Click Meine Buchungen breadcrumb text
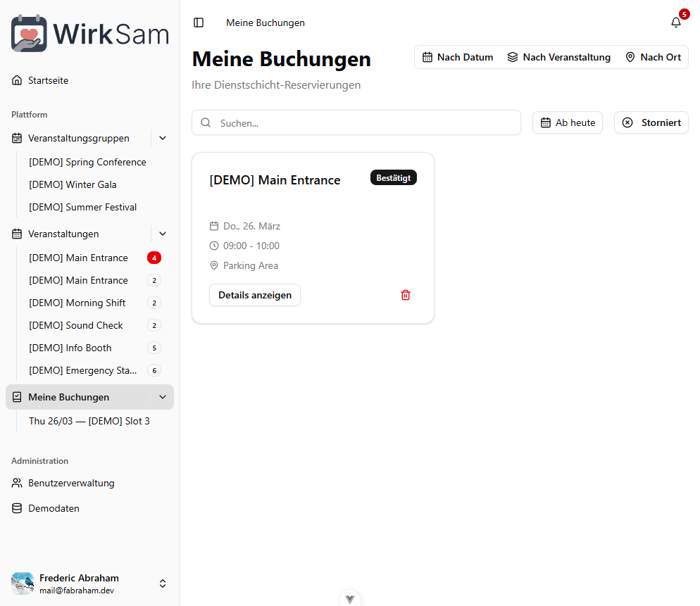The height and width of the screenshot is (606, 700). [265, 23]
